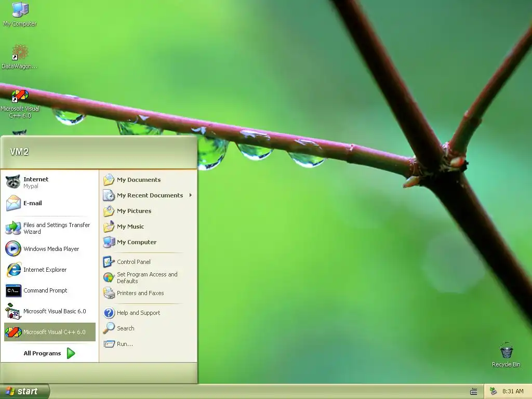Screen dimensions: 532x399
Task: Click the 8:31 AM taskbar clock
Action: click(513, 391)
